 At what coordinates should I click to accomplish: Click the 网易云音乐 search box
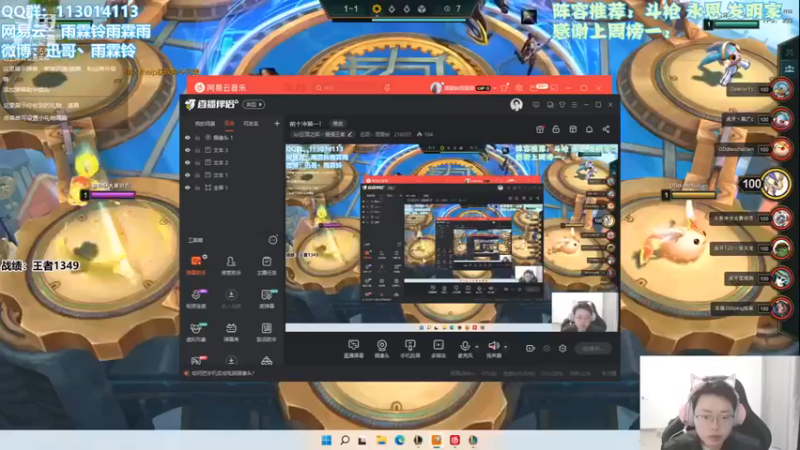(347, 88)
